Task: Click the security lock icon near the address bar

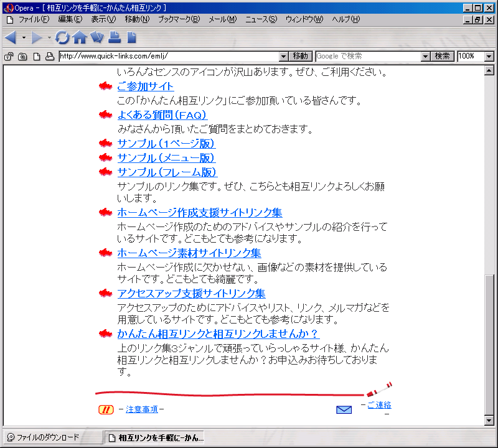Action: (x=9, y=57)
